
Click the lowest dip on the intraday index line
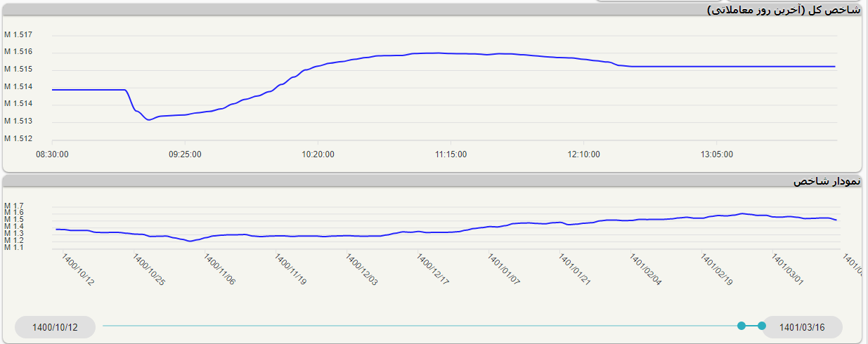[x=148, y=120]
